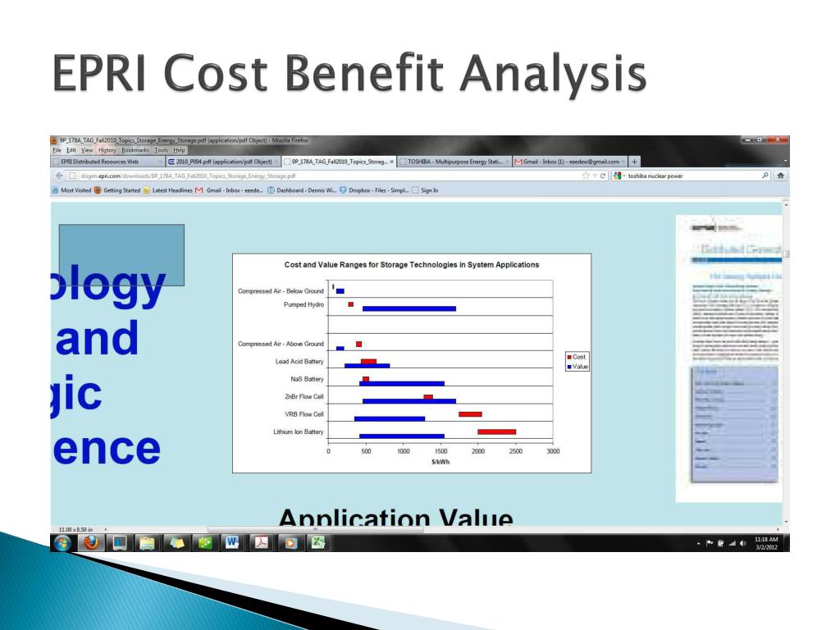Image resolution: width=840 pixels, height=630 pixels.
Task: Bookmark this page with star icon
Action: pyautogui.click(x=586, y=176)
